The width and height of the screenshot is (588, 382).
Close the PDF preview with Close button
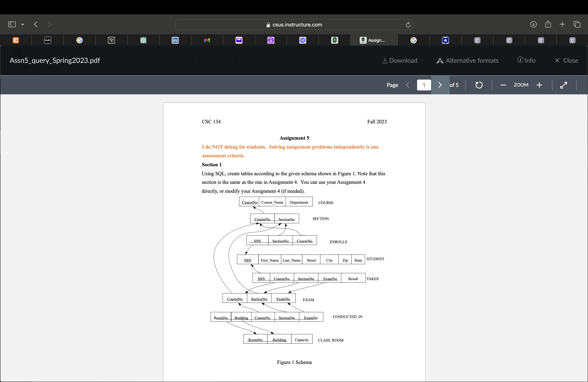[x=566, y=60]
